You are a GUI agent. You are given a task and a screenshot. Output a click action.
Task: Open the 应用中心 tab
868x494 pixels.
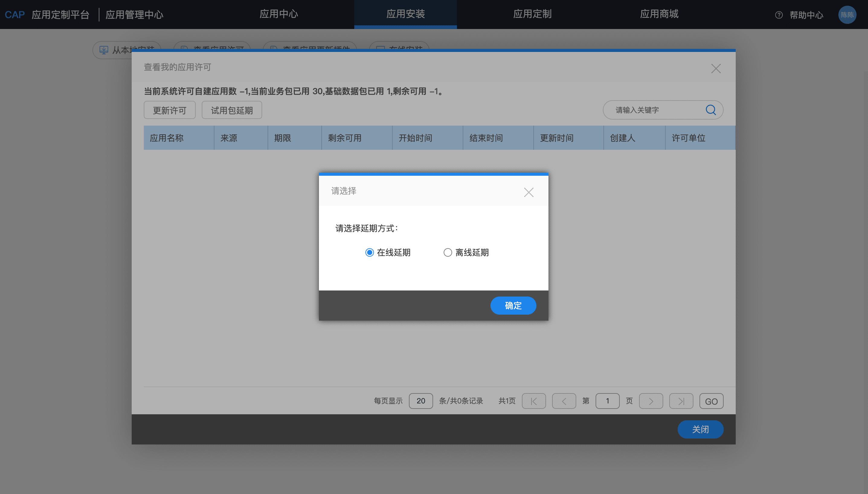(278, 14)
